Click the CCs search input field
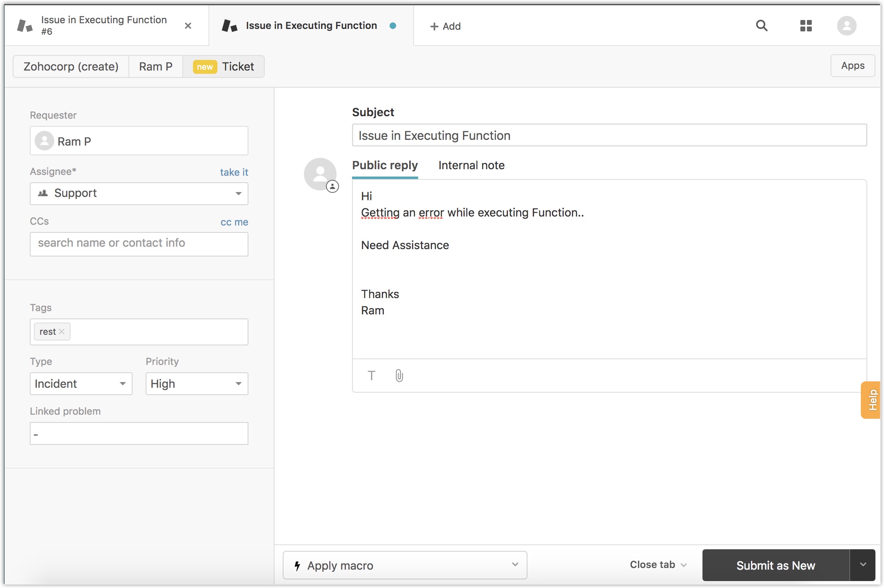The width and height of the screenshot is (884, 588). [139, 243]
